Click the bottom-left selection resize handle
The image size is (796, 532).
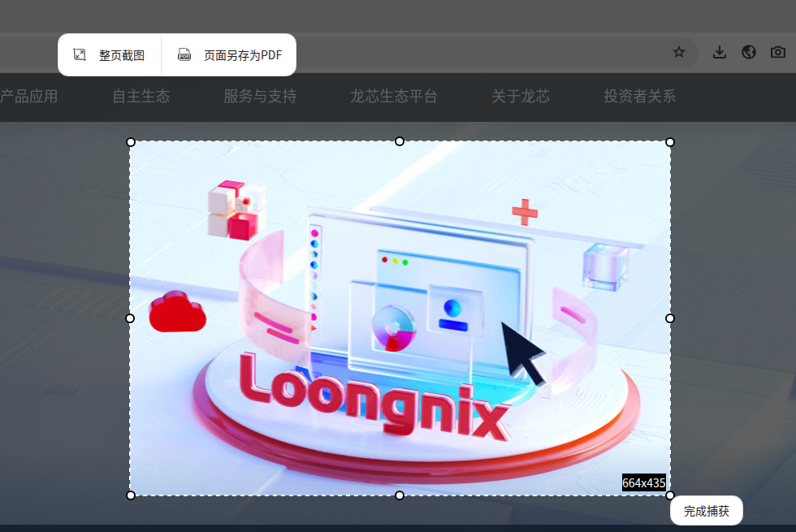point(131,495)
